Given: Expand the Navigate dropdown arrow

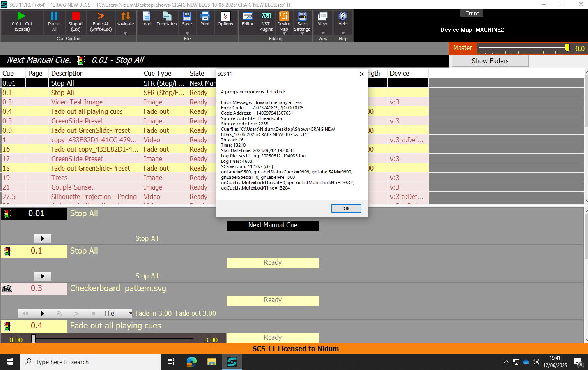Looking at the screenshot, I should (125, 33).
